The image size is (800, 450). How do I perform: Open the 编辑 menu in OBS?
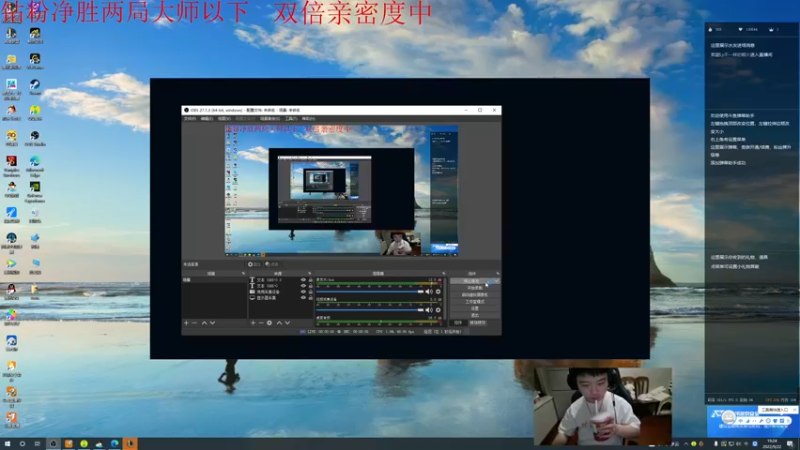[x=207, y=118]
